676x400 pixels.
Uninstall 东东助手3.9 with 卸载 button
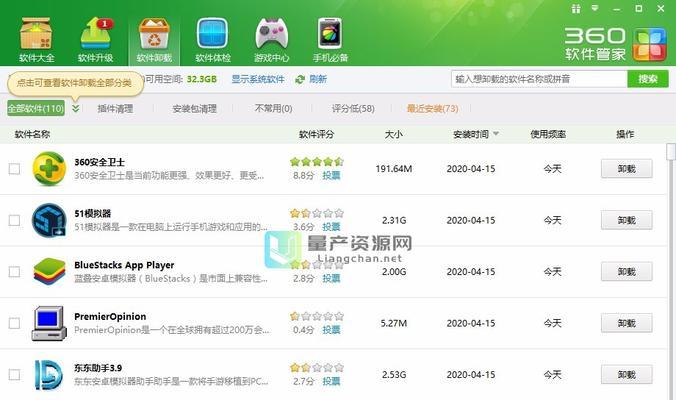[626, 375]
